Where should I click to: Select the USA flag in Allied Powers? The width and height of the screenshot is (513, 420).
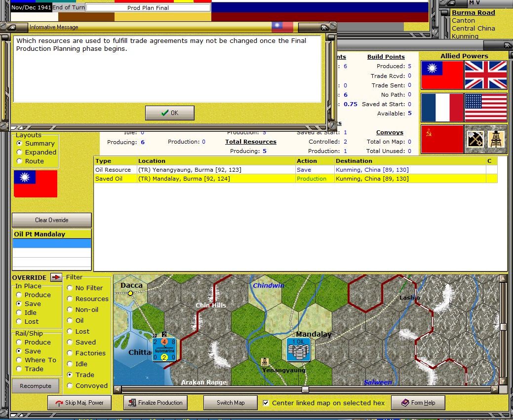pyautogui.click(x=485, y=107)
